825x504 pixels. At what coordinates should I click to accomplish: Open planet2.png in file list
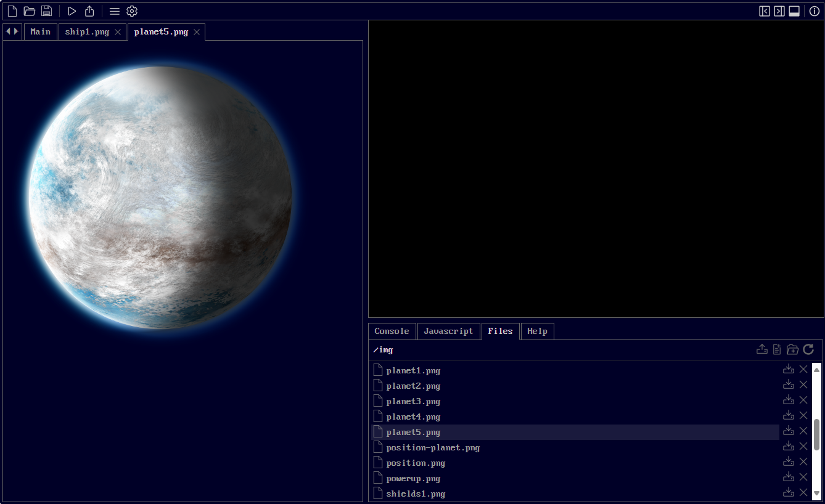pyautogui.click(x=575, y=386)
